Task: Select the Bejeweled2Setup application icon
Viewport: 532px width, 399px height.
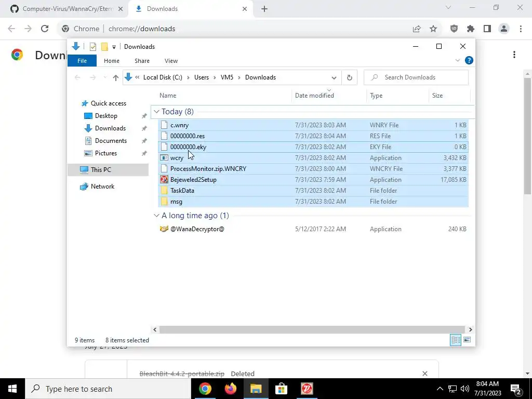Action: tap(164, 179)
